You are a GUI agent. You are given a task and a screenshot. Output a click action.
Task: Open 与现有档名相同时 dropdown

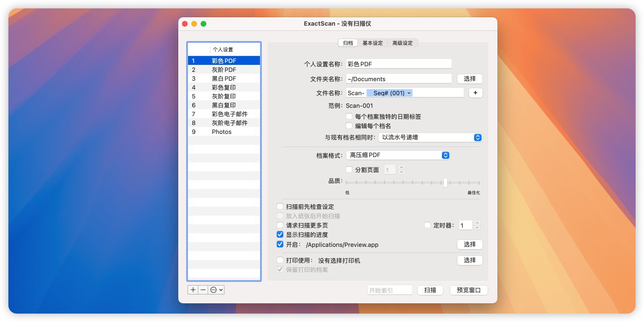click(430, 137)
